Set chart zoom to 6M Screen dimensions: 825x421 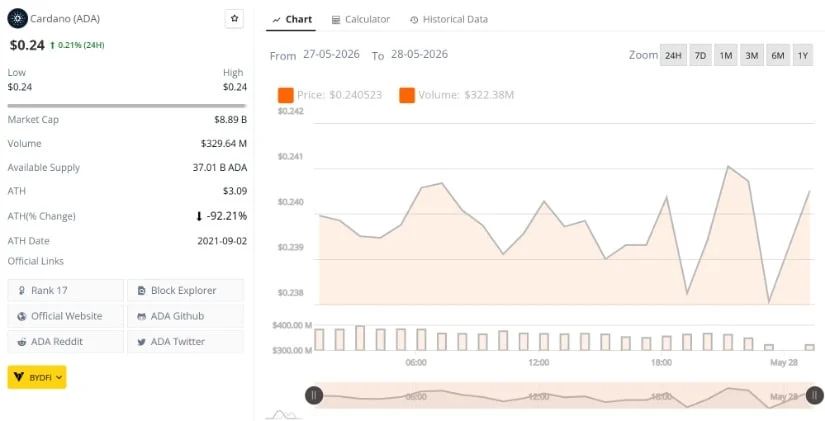778,55
